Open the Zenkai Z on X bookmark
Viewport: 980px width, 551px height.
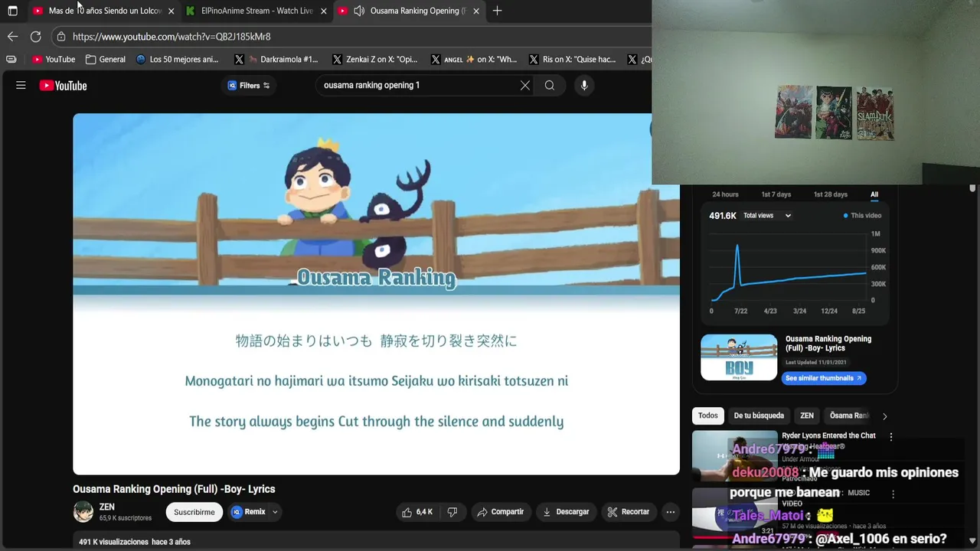(x=375, y=59)
